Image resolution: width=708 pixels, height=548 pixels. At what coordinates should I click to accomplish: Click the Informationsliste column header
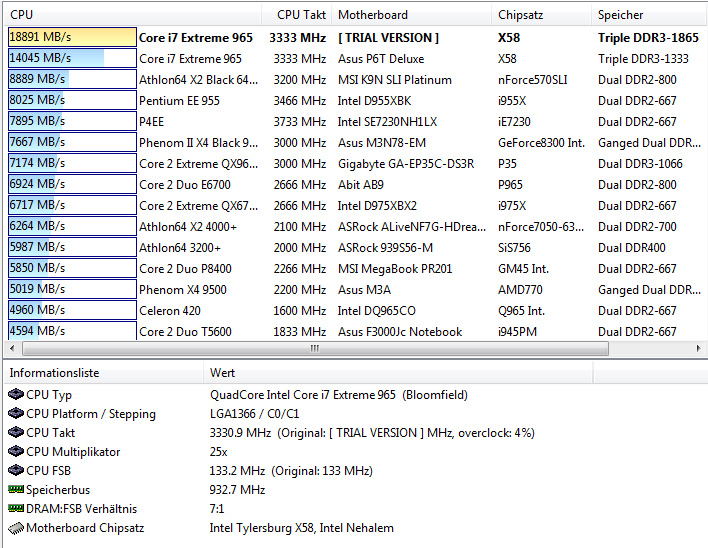coord(104,373)
